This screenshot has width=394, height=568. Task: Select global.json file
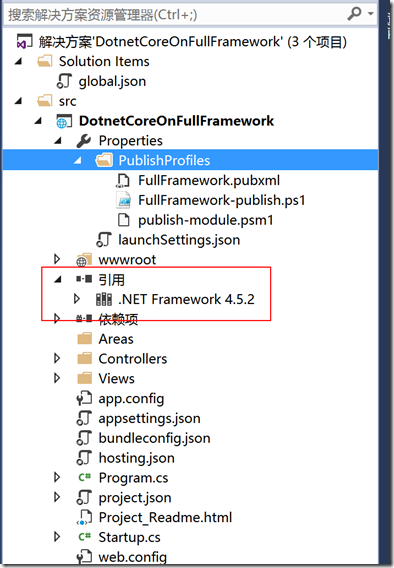[112, 81]
